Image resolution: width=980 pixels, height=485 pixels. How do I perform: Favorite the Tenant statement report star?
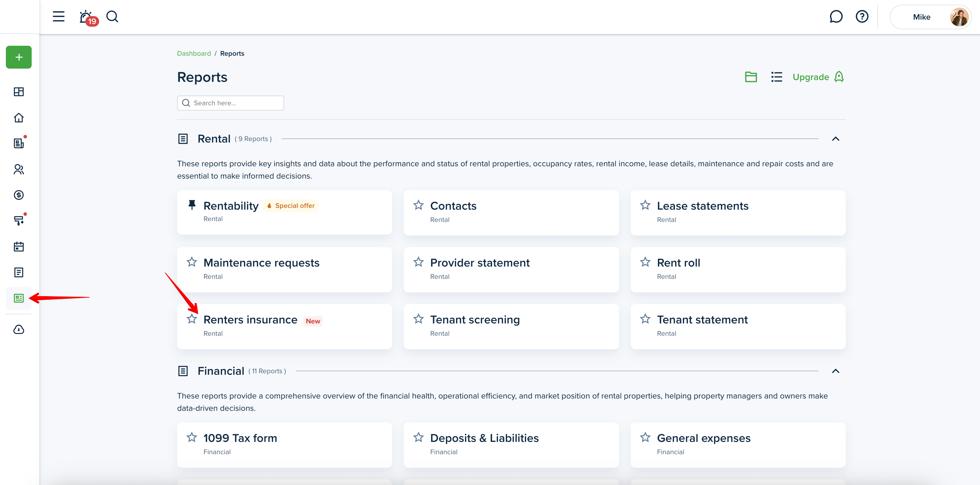tap(645, 319)
